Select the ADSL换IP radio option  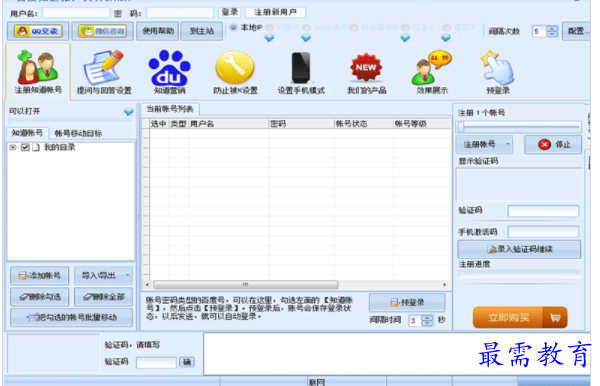coord(306,28)
